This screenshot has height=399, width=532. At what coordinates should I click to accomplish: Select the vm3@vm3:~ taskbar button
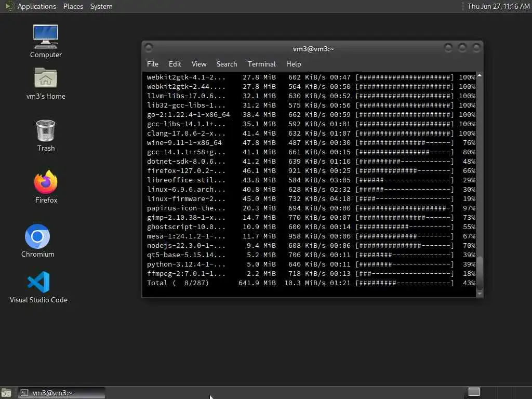(x=61, y=393)
